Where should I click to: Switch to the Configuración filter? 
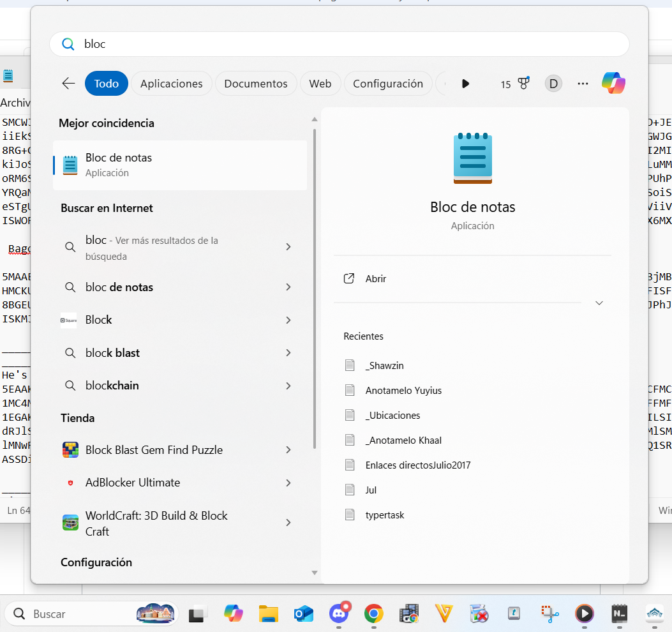coord(388,84)
